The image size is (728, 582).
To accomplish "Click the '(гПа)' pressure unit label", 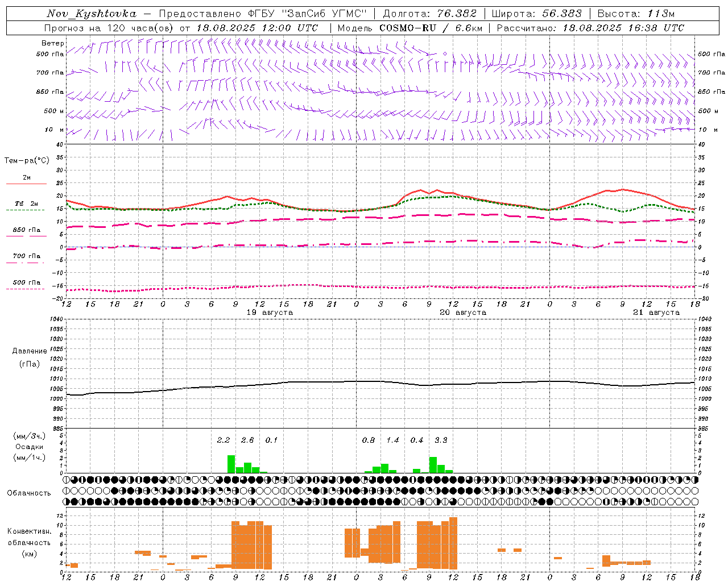I will point(30,364).
